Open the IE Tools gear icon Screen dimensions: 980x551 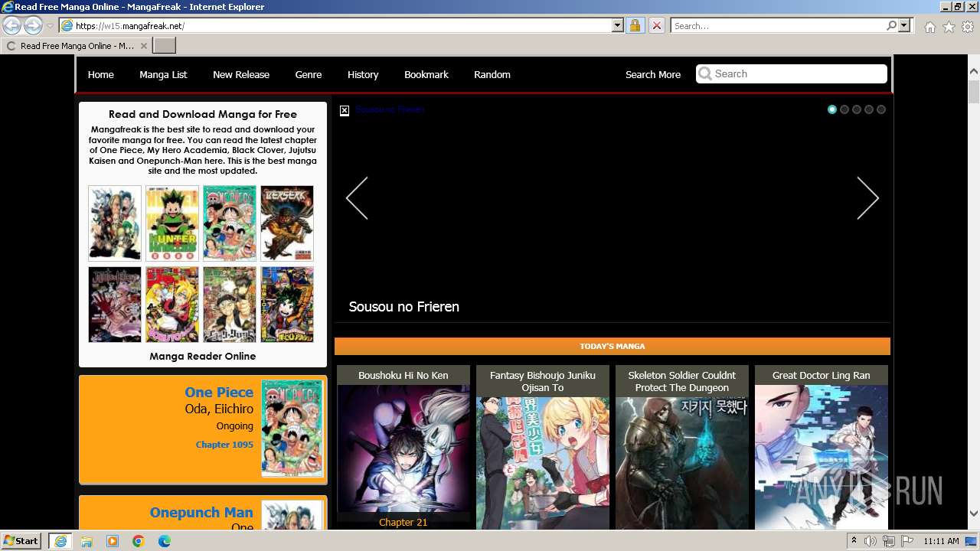tap(968, 27)
